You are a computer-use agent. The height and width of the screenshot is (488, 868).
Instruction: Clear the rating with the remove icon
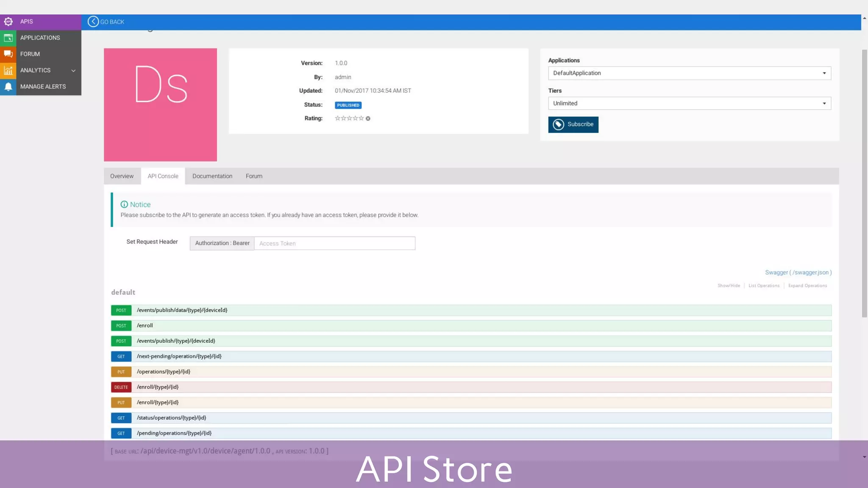368,119
